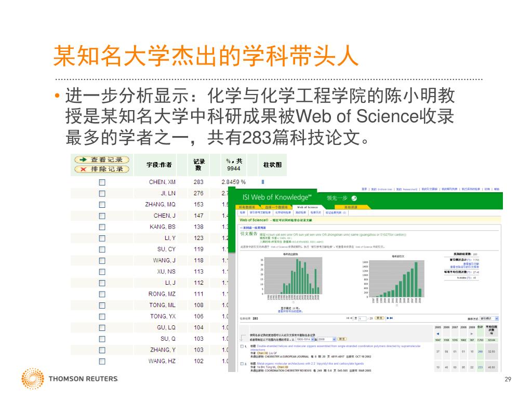
Task: Check the box for RONG, MZ
Action: pyautogui.click(x=102, y=294)
